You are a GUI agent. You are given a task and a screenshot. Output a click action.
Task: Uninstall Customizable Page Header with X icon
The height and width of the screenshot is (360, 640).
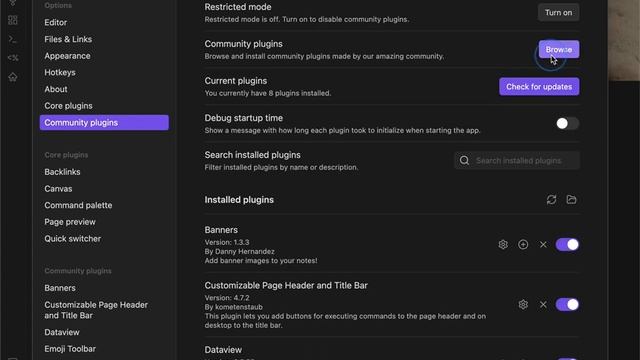[543, 304]
